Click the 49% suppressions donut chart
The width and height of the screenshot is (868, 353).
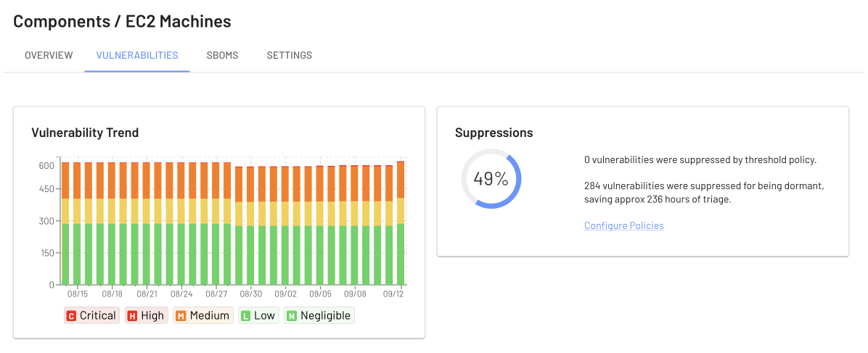point(491,179)
